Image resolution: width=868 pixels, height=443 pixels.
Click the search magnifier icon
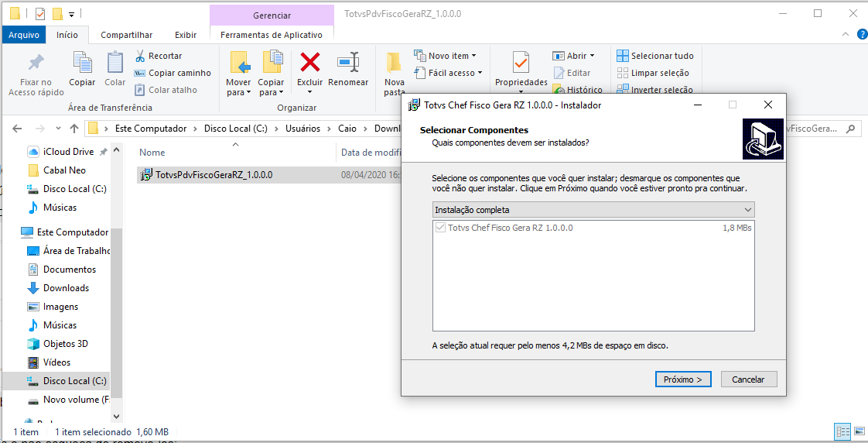tap(849, 129)
